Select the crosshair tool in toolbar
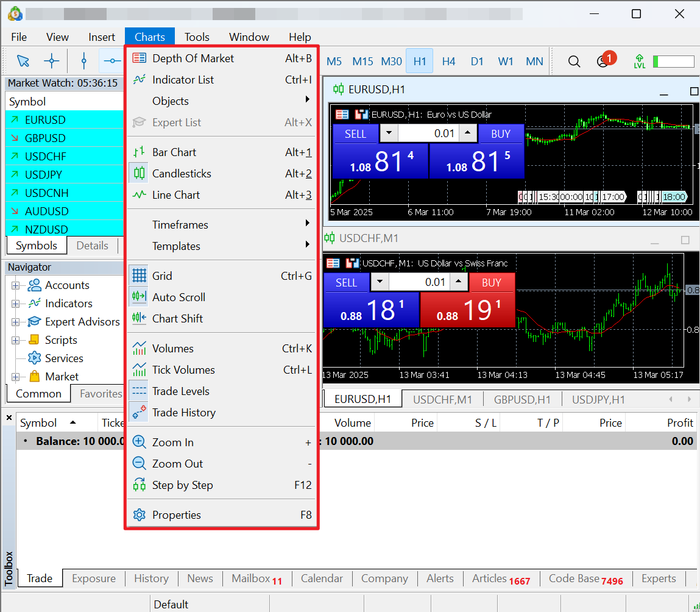 52,61
